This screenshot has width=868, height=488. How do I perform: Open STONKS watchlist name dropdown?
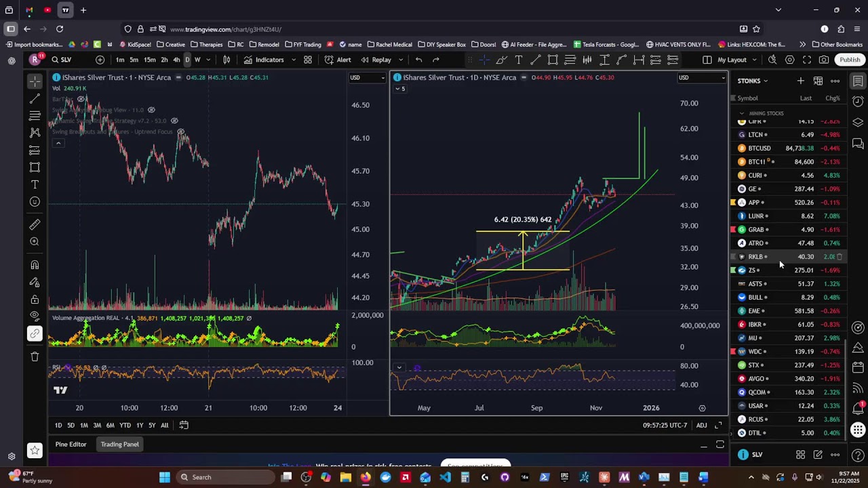coord(753,81)
